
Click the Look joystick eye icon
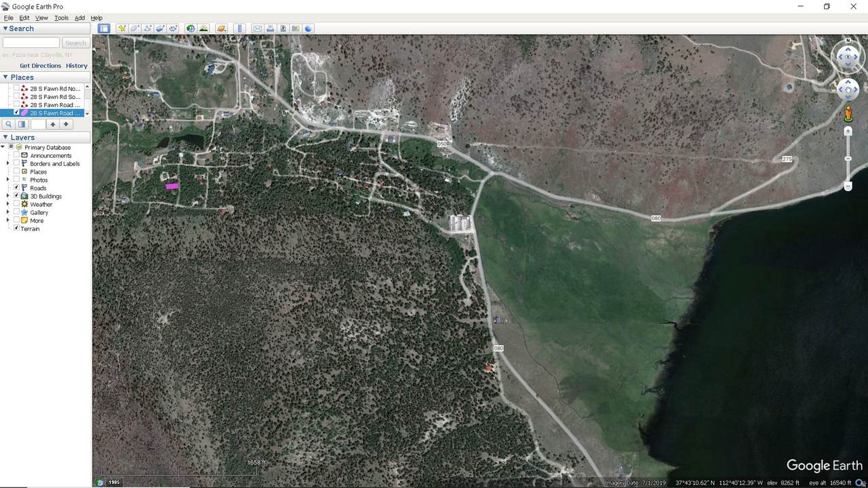point(848,58)
